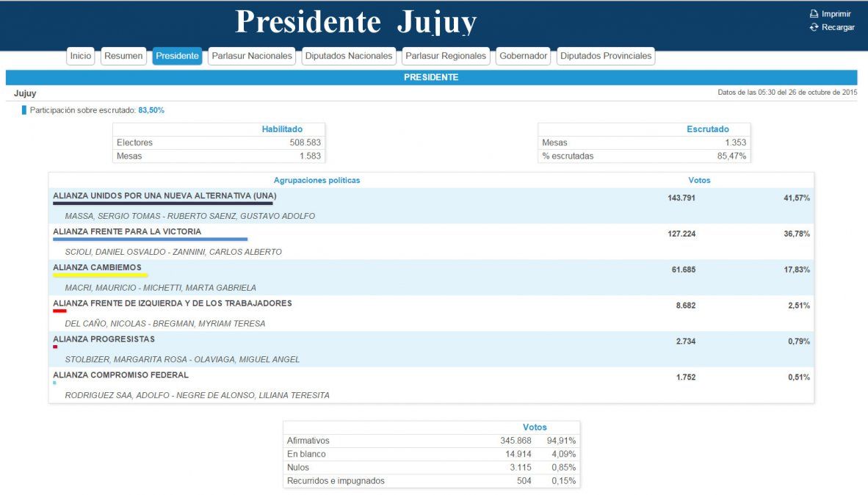Switch to the Parlasur Nacionales tab
Image resolution: width=868 pixels, height=495 pixels.
(251, 56)
